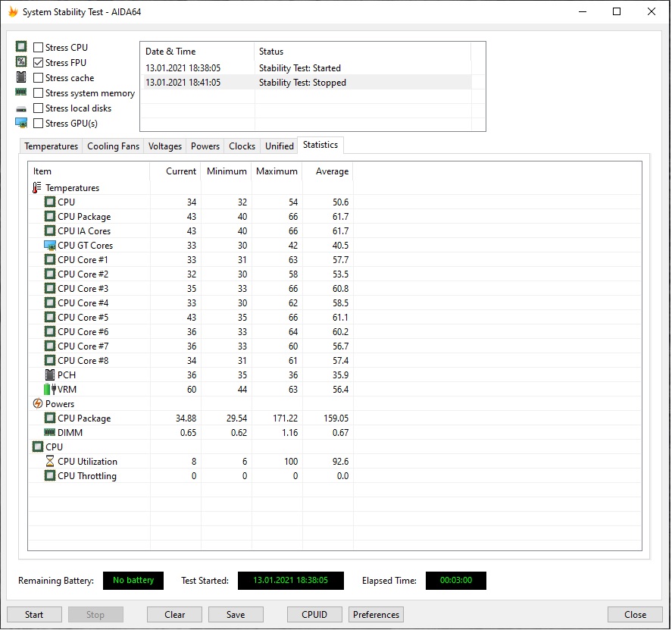Open Preferences dialog

(376, 615)
